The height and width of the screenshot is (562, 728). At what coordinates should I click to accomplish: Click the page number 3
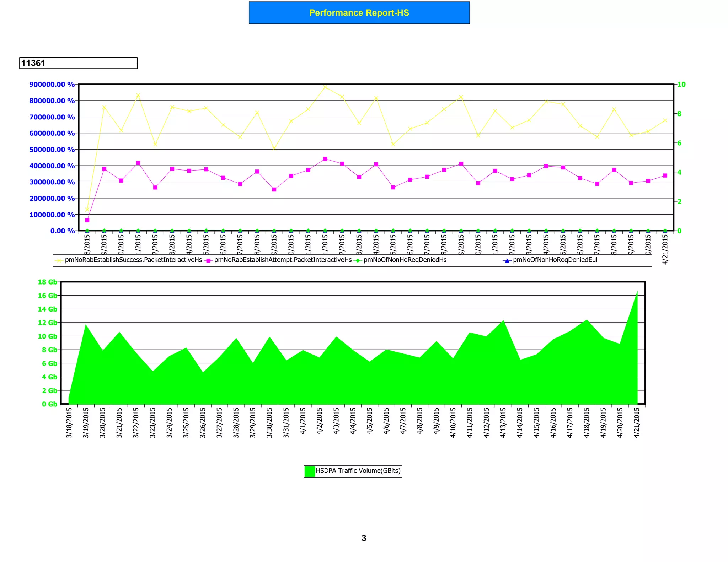tap(364, 538)
